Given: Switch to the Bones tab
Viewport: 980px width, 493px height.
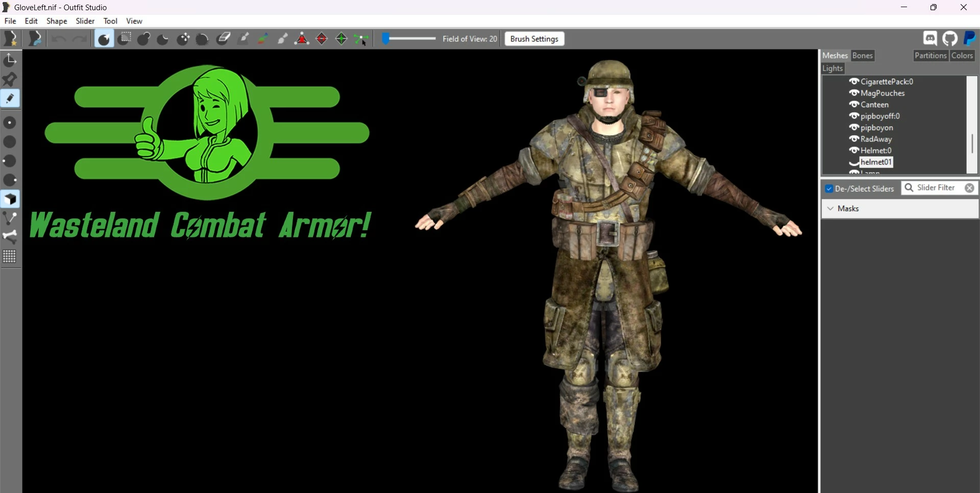Looking at the screenshot, I should point(863,56).
